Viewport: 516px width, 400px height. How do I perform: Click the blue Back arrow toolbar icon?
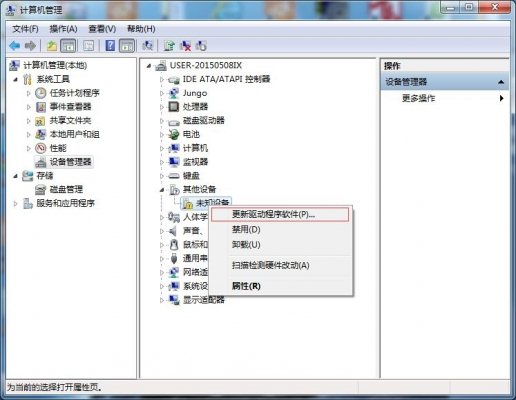pos(15,46)
